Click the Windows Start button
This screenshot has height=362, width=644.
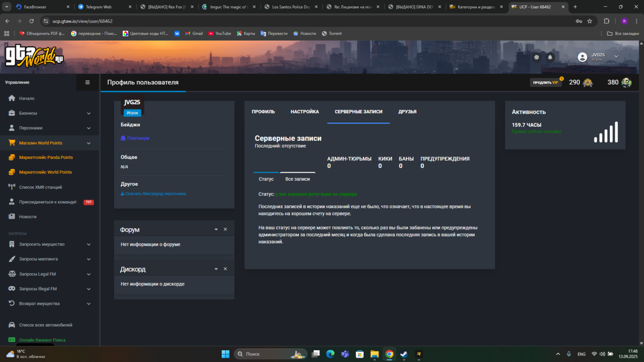(x=225, y=354)
